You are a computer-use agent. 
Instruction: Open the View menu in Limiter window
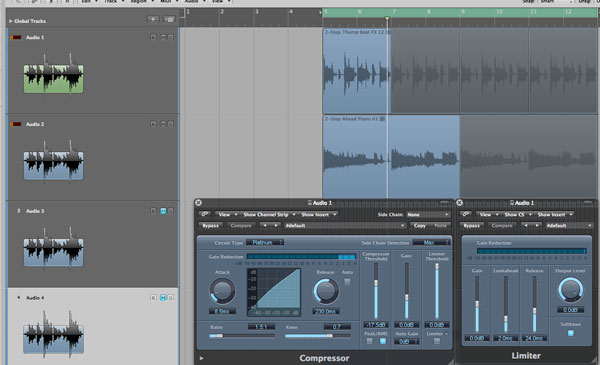[x=488, y=215]
